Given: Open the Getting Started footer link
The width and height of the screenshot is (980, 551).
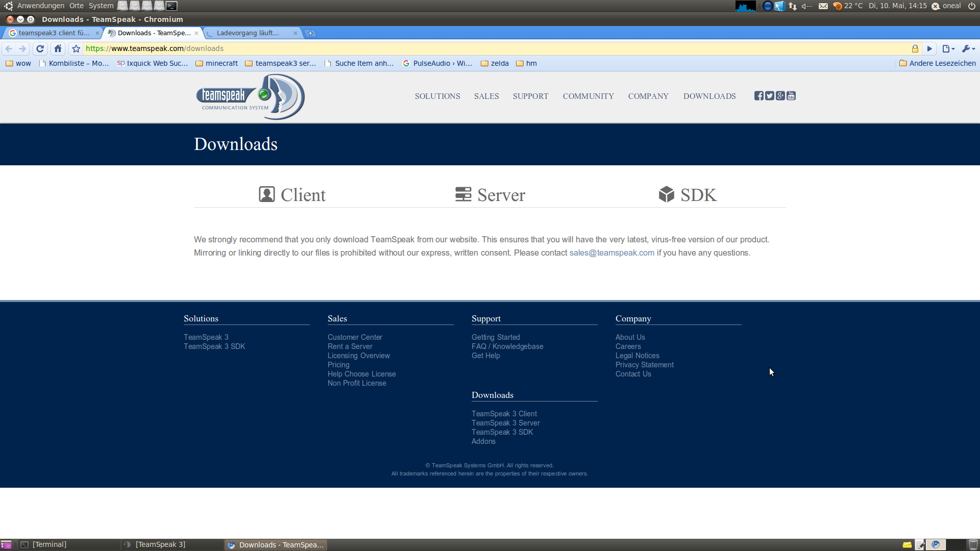Looking at the screenshot, I should click(x=496, y=337).
